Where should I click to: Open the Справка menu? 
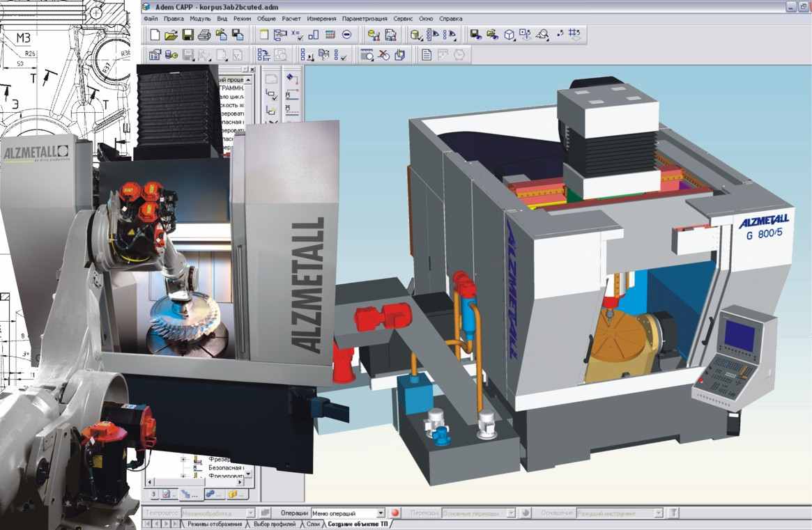coord(450,19)
